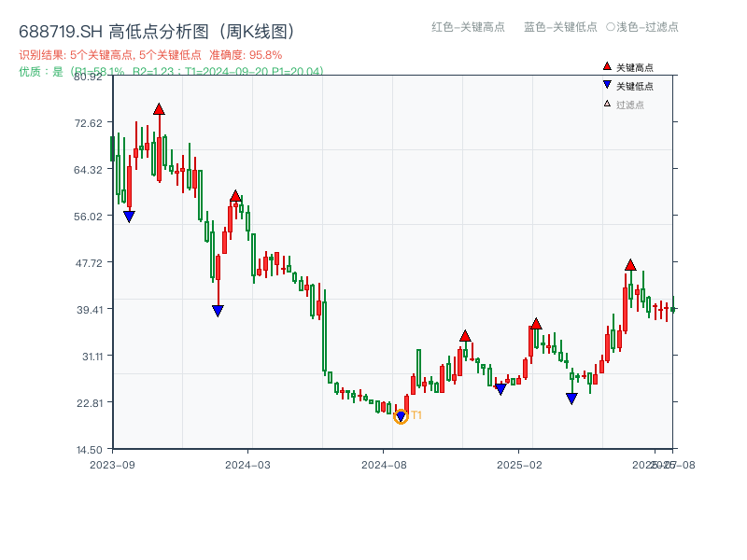Click the blue triangle marker at the early 2024 low

217,312
